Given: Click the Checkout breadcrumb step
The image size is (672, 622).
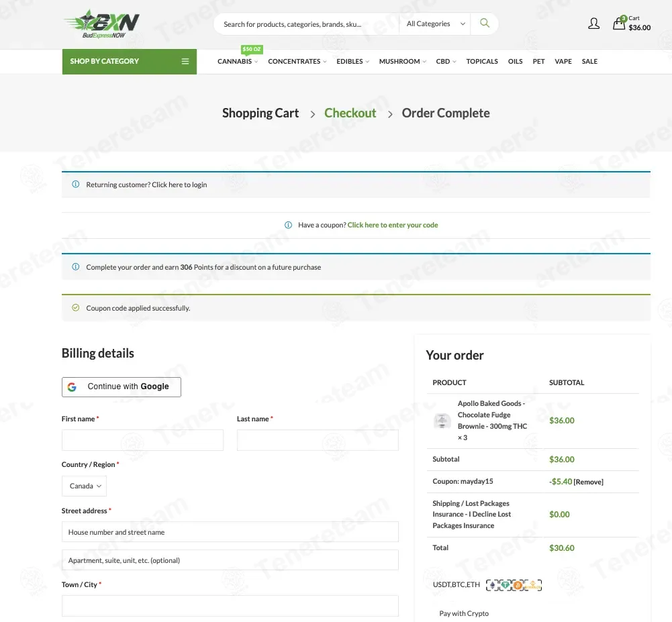Looking at the screenshot, I should click(350, 113).
